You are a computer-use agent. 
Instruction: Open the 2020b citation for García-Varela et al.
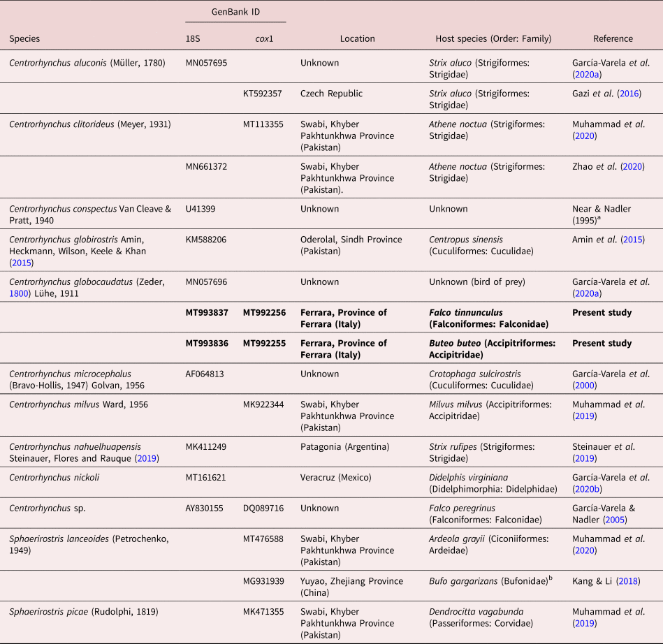[x=588, y=490]
